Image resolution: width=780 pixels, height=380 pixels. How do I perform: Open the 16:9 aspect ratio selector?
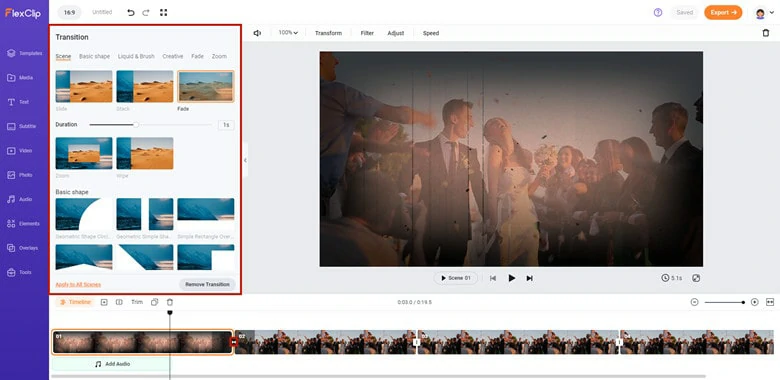pos(69,12)
